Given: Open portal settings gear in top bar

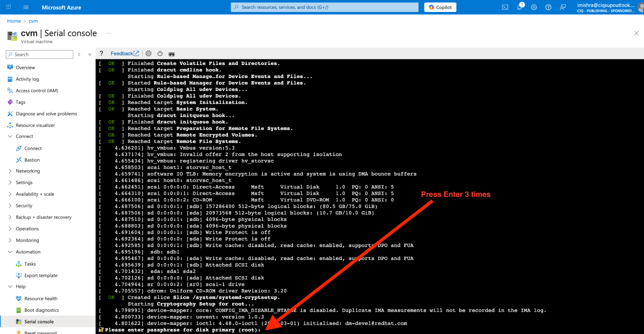Looking at the screenshot, I should click(534, 7).
